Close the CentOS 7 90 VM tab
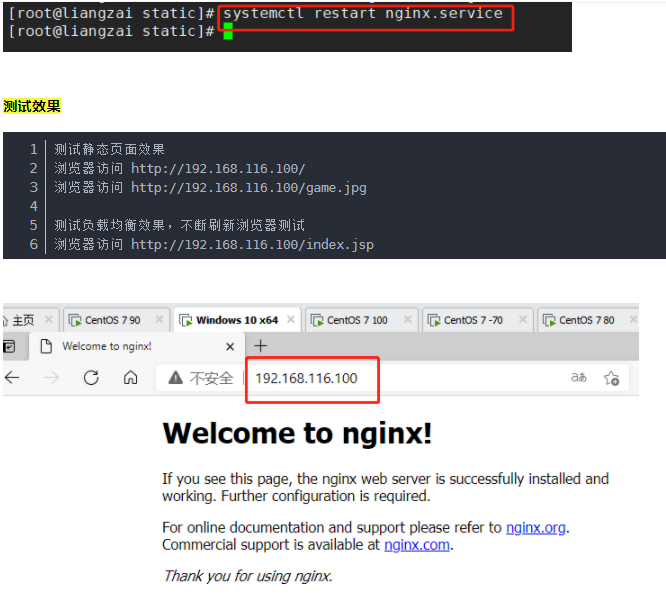Screen dimensions: 666x597 pyautogui.click(x=159, y=319)
